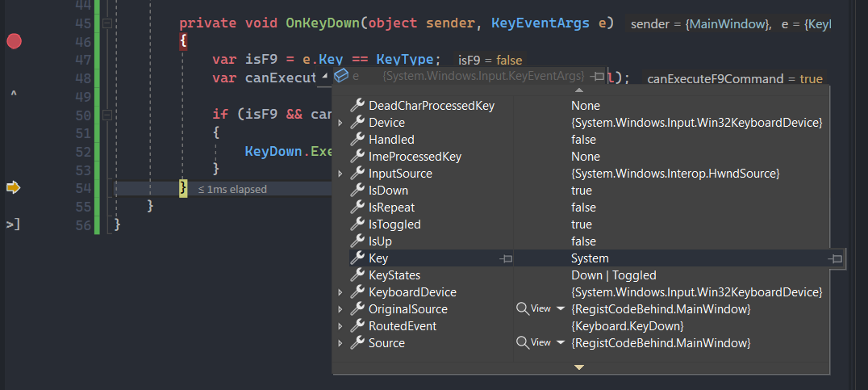Click the wrench icon for Source
Screen dimensions: 868x390
(357, 343)
